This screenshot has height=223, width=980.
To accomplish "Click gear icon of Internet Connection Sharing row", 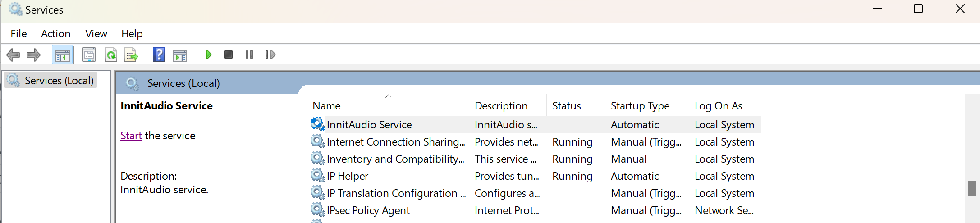I will (318, 141).
